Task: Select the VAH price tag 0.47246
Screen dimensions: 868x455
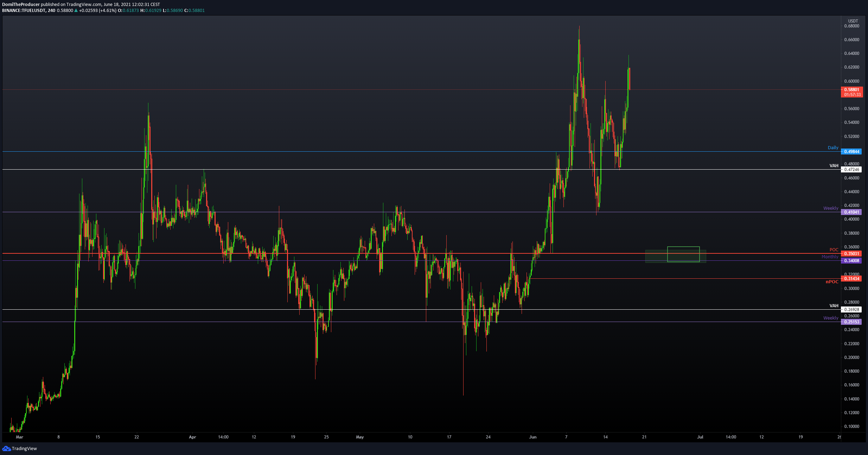Action: (x=851, y=170)
